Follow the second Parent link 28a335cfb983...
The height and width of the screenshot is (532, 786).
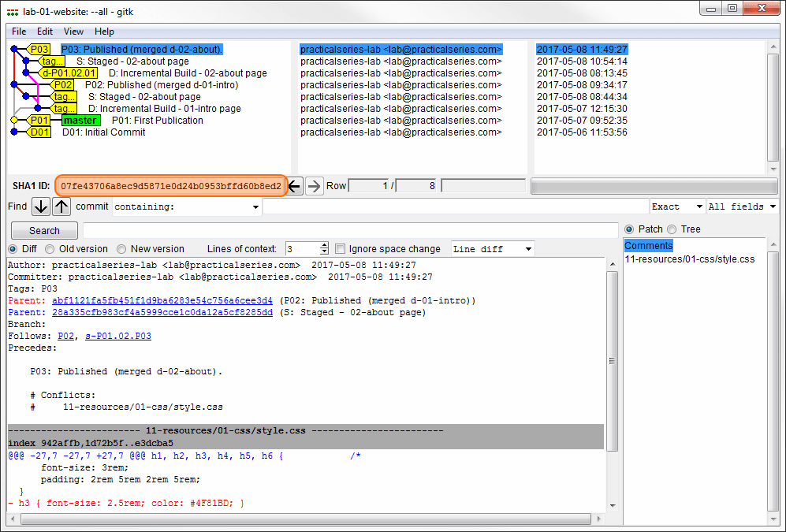point(162,313)
